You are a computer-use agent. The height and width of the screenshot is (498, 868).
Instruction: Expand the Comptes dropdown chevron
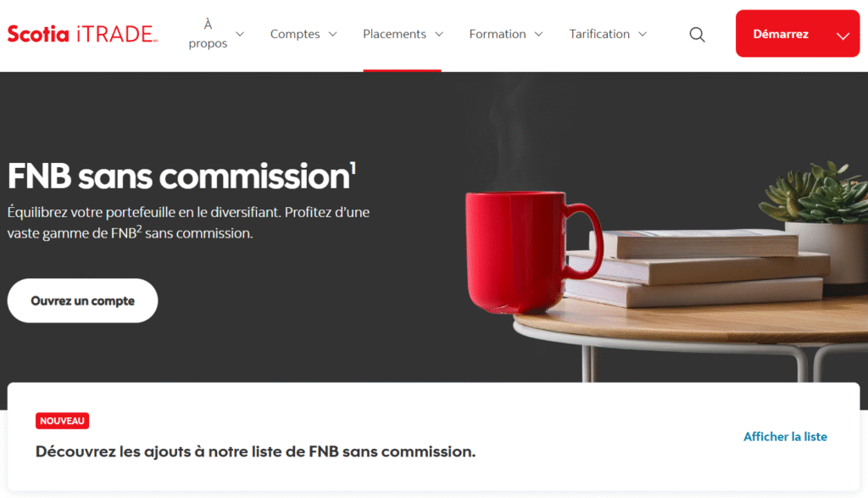click(x=332, y=34)
